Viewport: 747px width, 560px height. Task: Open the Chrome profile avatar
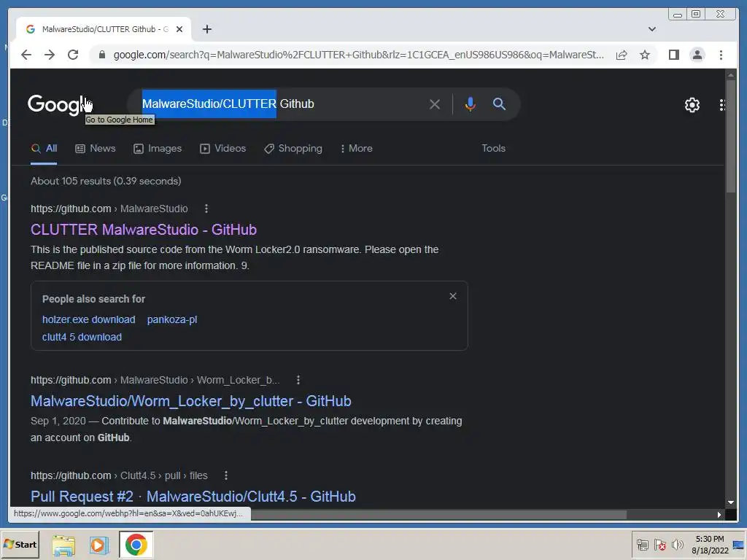click(x=697, y=55)
